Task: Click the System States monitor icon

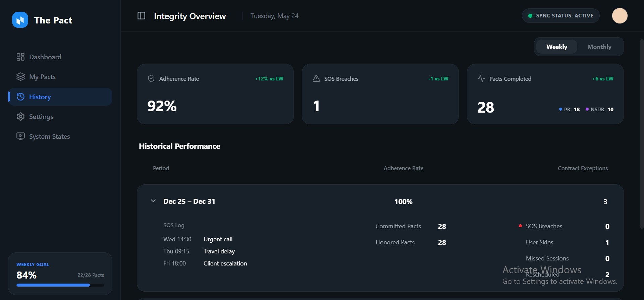Action: click(20, 136)
